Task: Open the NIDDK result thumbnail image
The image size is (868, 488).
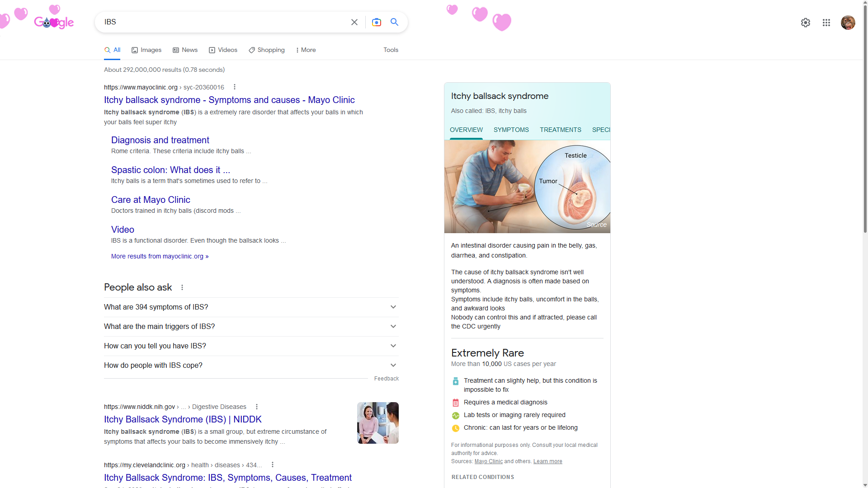Action: pyautogui.click(x=378, y=423)
